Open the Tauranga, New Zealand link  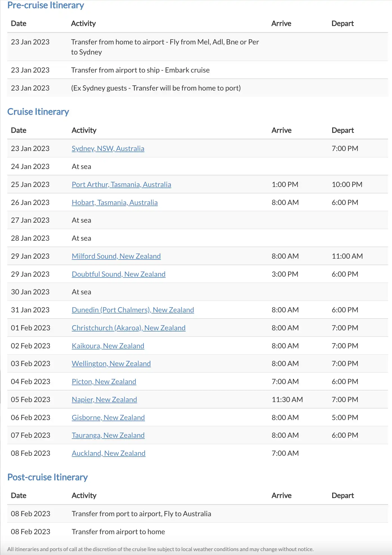tap(108, 435)
